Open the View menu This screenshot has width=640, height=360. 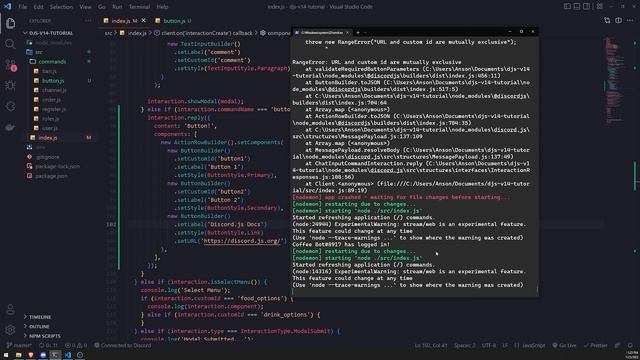point(85,7)
